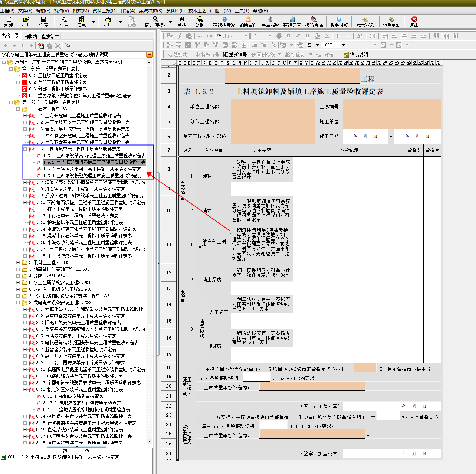Click the 保存 (Save) toolbar icon

click(x=44, y=22)
